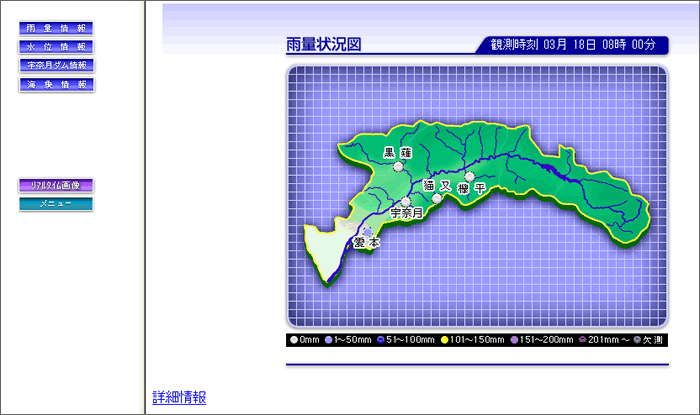Click the 1~50mm light blue legend dot
The image size is (700, 415).
pyautogui.click(x=329, y=340)
